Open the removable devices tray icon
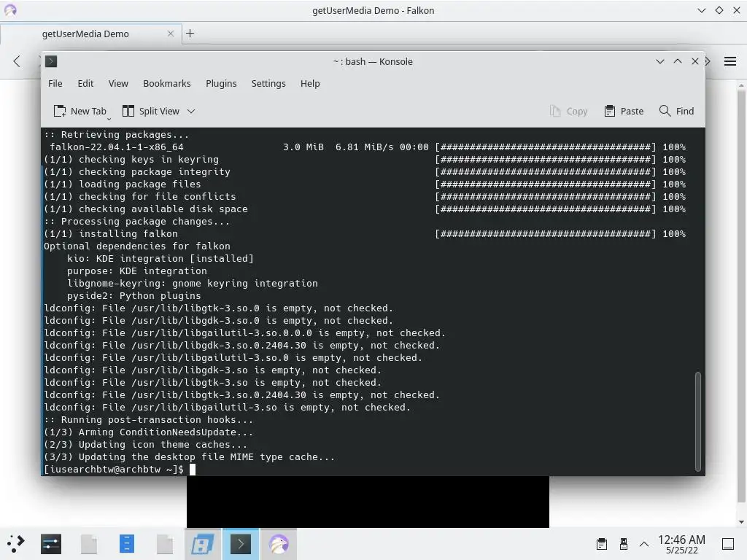The width and height of the screenshot is (747, 560). pyautogui.click(x=624, y=544)
